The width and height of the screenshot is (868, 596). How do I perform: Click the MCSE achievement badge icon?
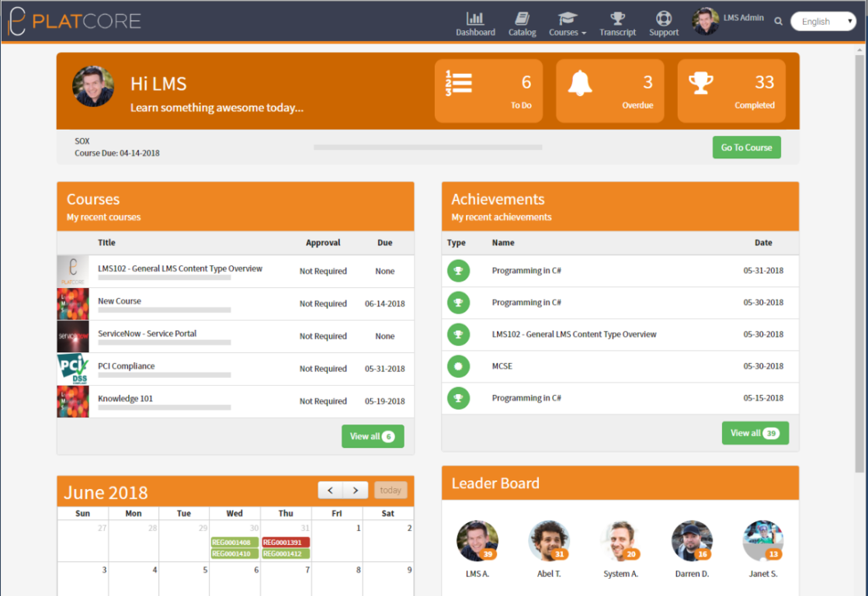click(458, 366)
